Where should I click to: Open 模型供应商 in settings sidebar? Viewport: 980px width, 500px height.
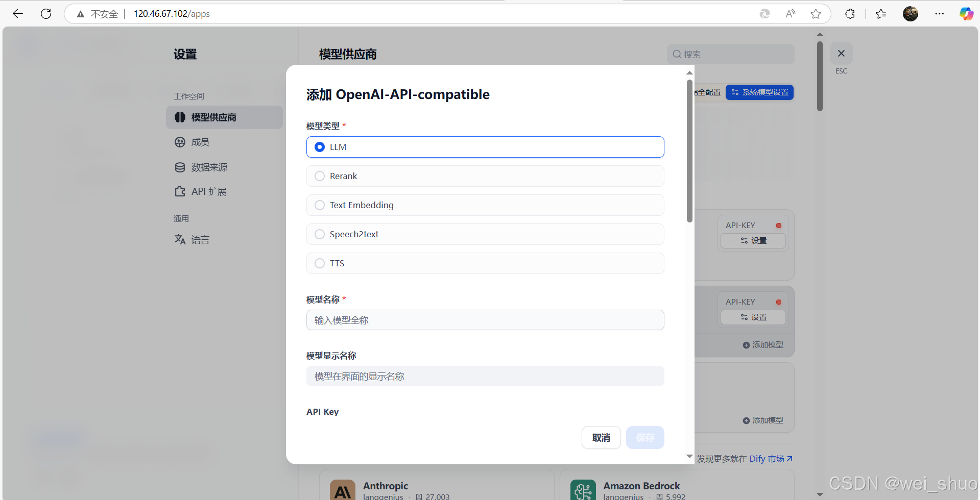(x=224, y=117)
